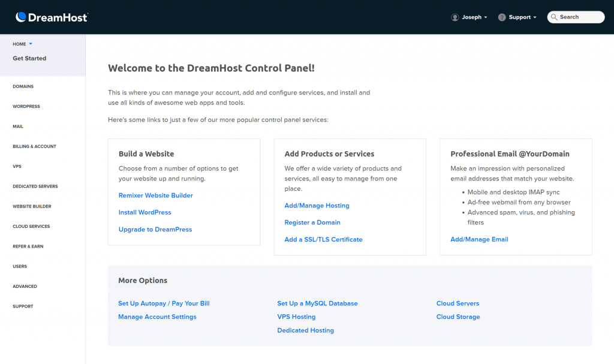Click Set Up a MySQL Database link

318,303
